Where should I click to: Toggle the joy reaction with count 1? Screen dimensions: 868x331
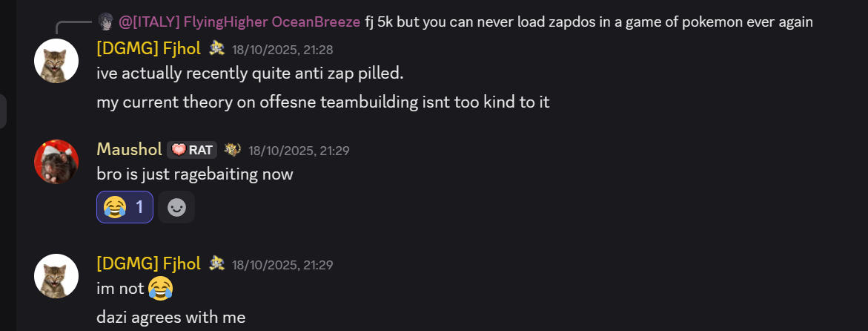125,207
